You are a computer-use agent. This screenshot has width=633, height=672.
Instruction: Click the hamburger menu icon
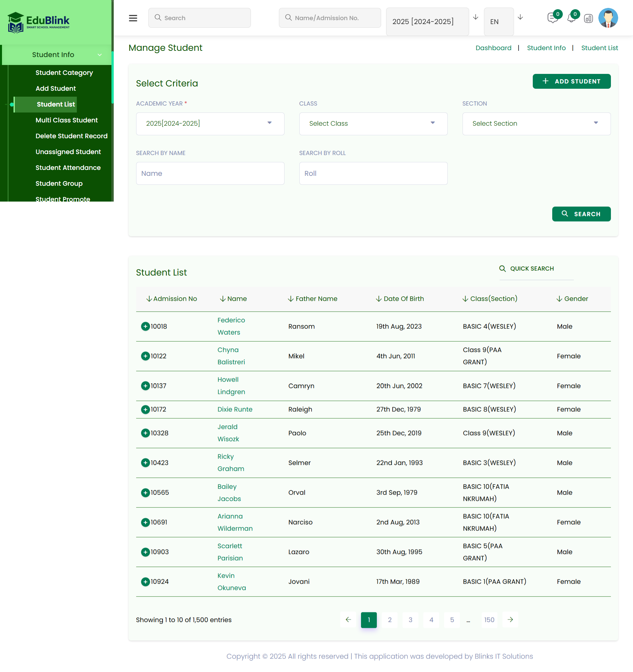[x=133, y=18]
